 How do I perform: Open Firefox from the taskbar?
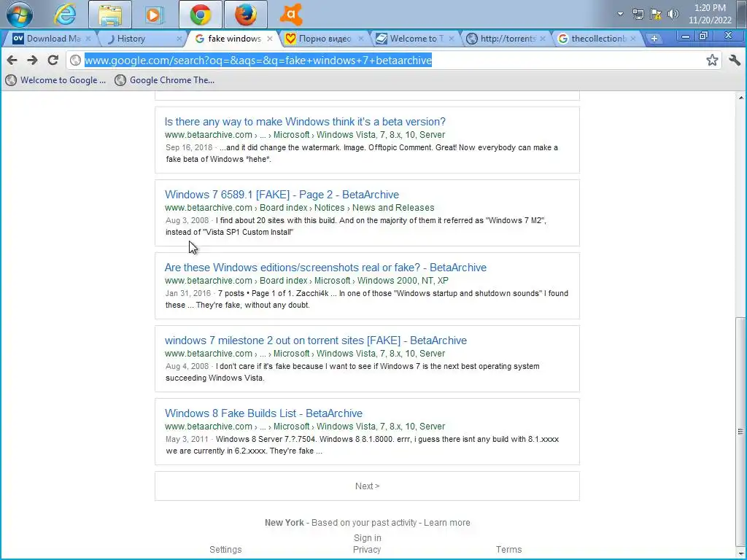point(245,15)
